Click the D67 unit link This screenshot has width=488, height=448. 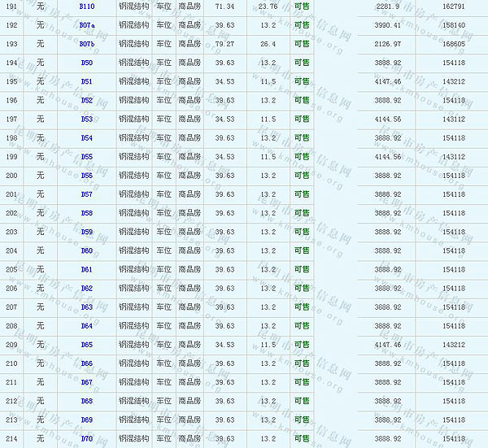(x=87, y=382)
